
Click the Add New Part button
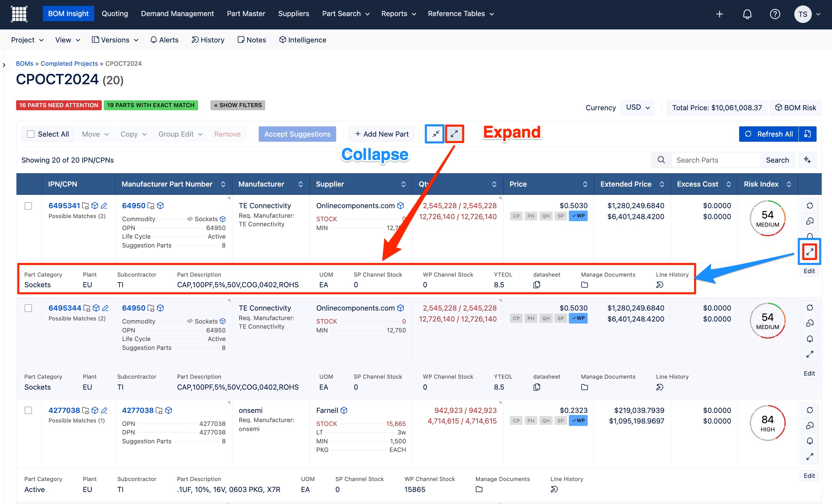click(381, 134)
